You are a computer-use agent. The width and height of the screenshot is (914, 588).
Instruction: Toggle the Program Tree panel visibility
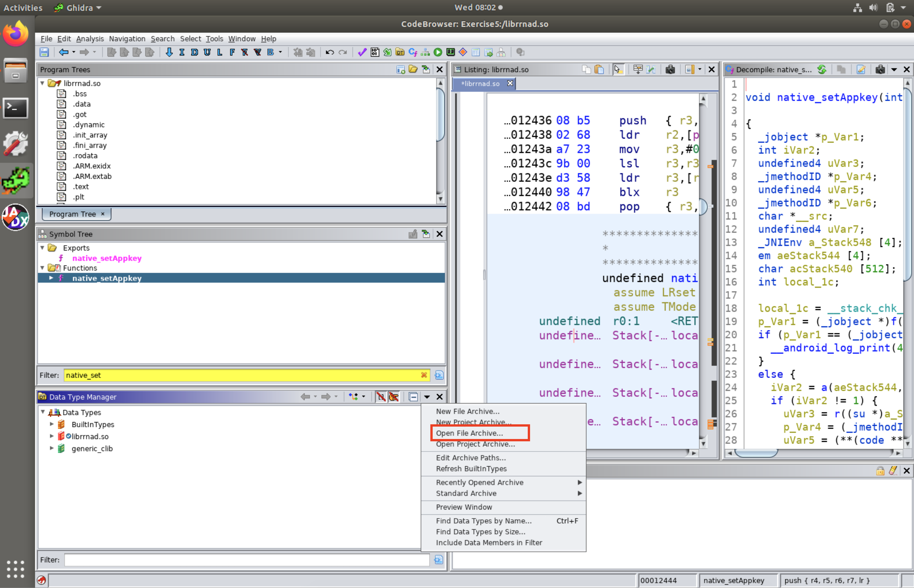click(x=440, y=69)
